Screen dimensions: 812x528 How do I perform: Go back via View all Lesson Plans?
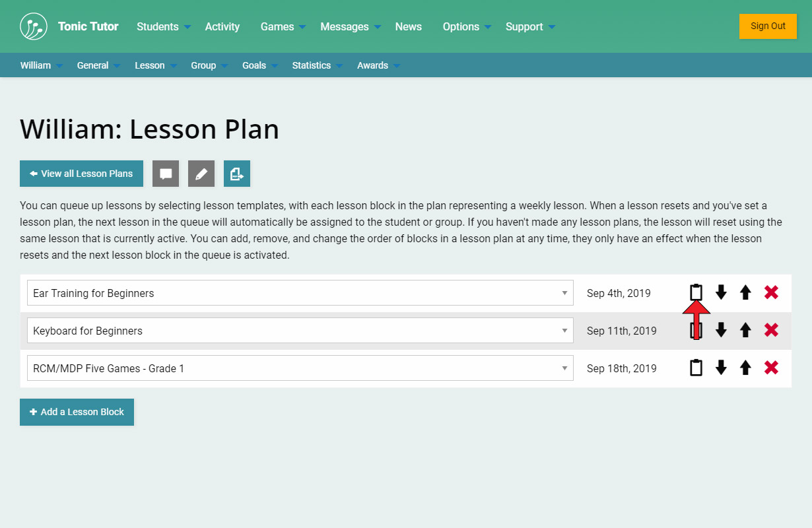[x=81, y=174]
